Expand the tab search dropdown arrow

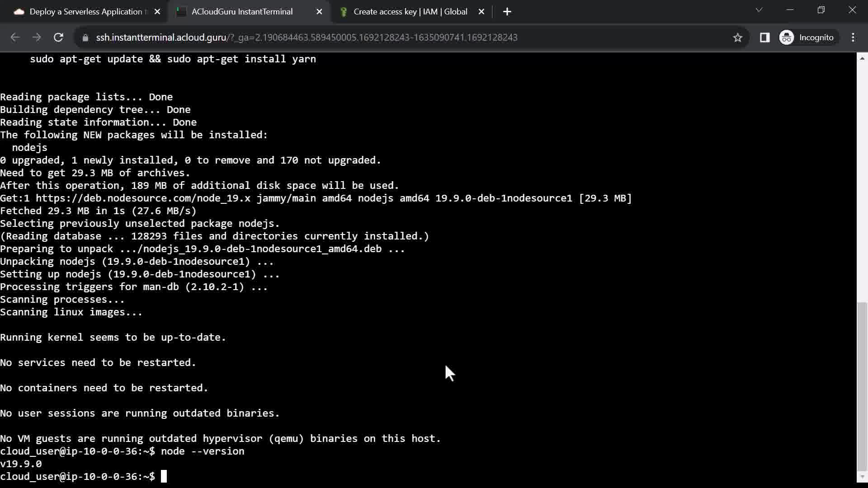point(759,10)
